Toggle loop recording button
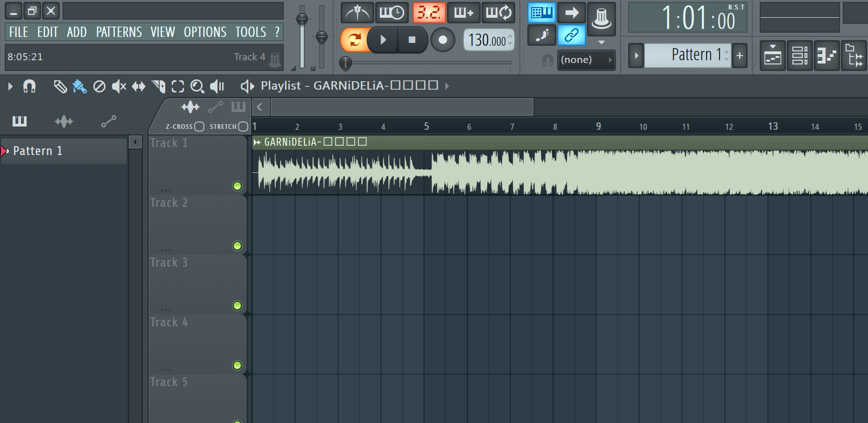This screenshot has height=423, width=868. [x=498, y=13]
